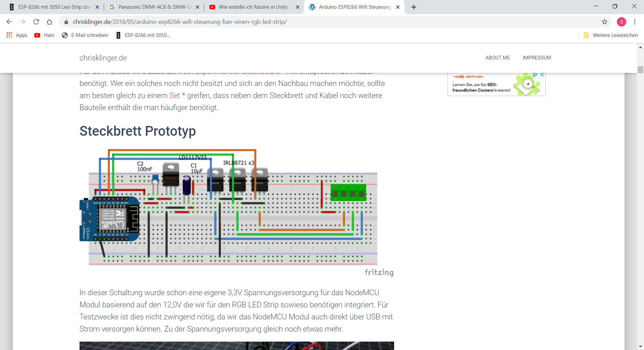This screenshot has height=350, width=644.
Task: Click the Set link in the article
Action: pyautogui.click(x=175, y=96)
